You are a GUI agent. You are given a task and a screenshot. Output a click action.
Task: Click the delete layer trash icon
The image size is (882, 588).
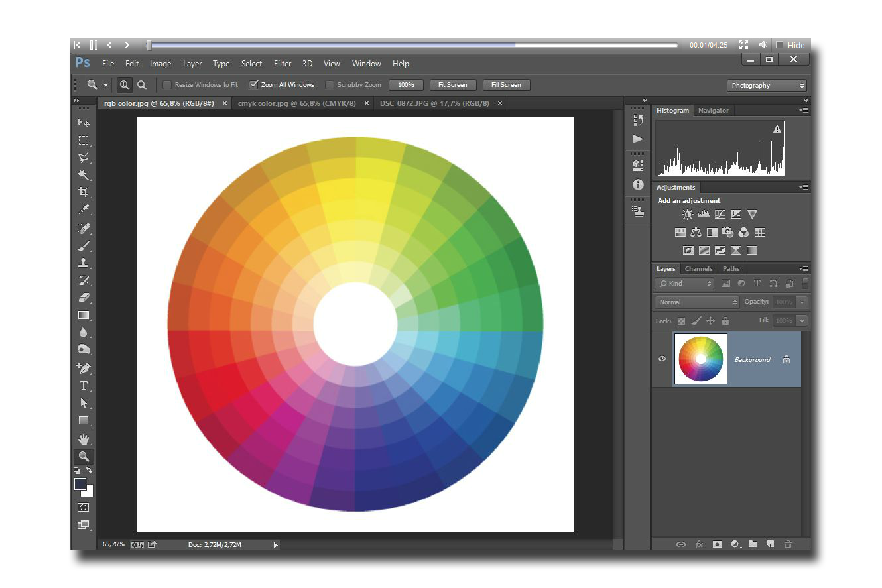click(788, 544)
